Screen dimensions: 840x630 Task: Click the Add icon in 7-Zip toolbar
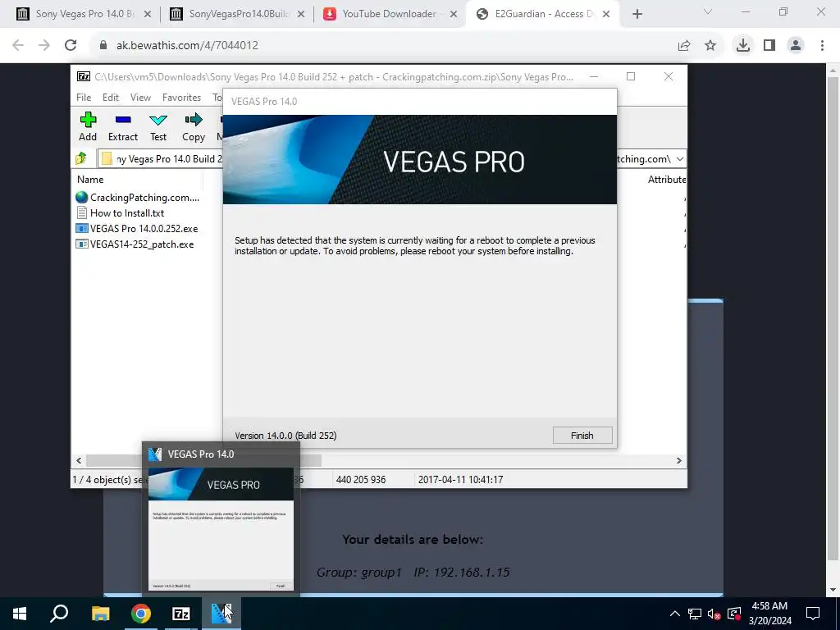pos(88,126)
